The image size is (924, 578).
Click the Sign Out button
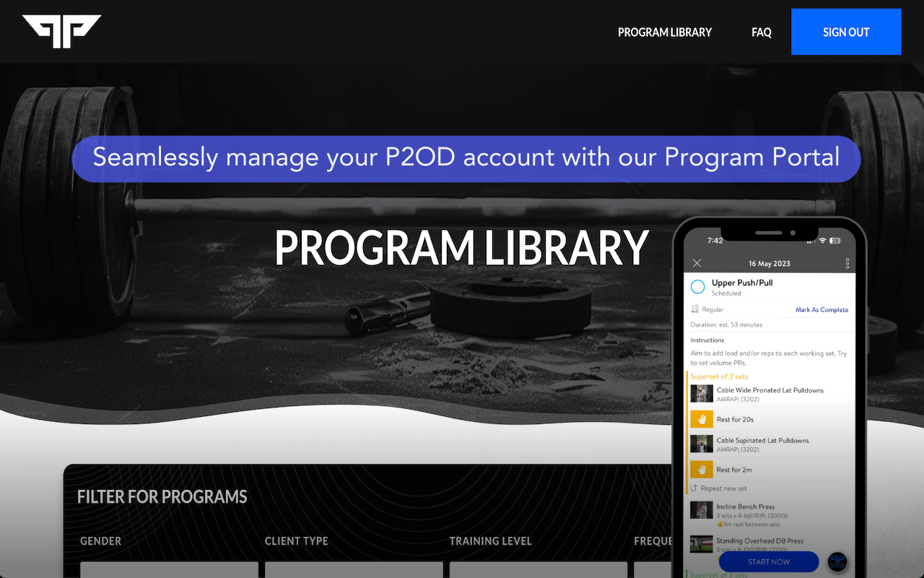846,32
